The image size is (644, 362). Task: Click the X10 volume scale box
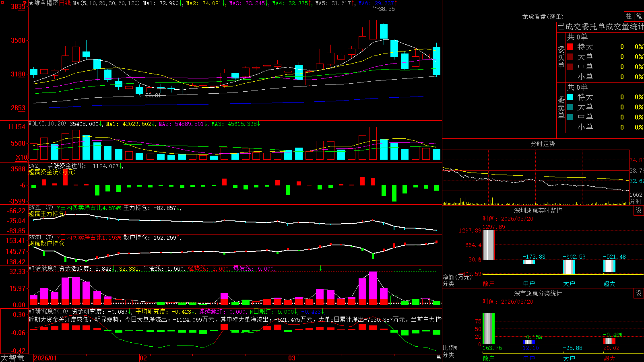[x=21, y=157]
